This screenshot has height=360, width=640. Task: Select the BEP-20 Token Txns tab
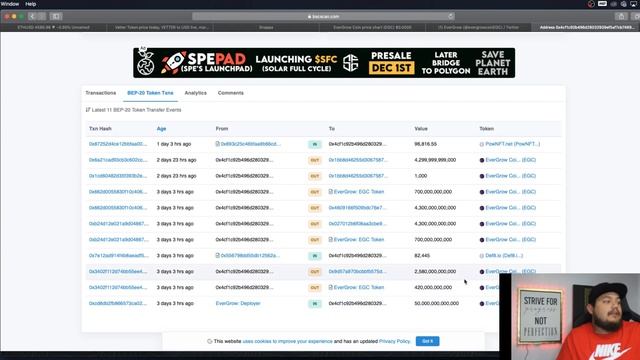(150, 93)
